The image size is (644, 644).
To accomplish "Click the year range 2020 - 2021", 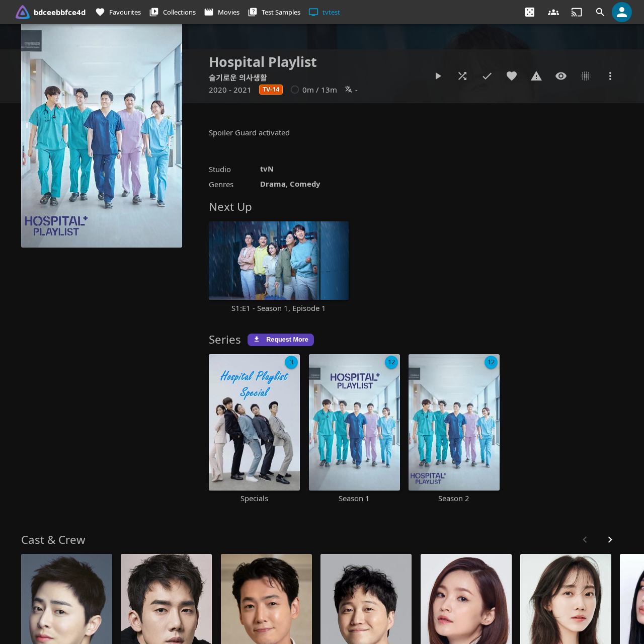I will 230,90.
